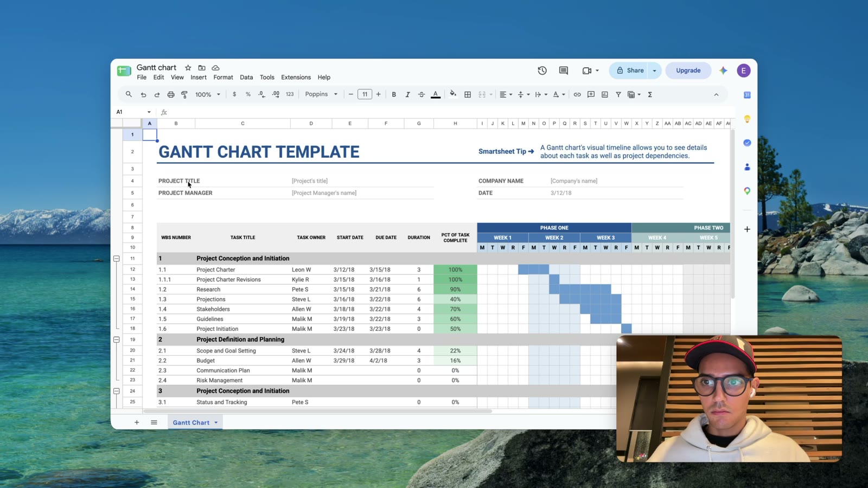Image resolution: width=868 pixels, height=488 pixels.
Task: Hide the menus with chevron arrow
Action: pos(716,94)
